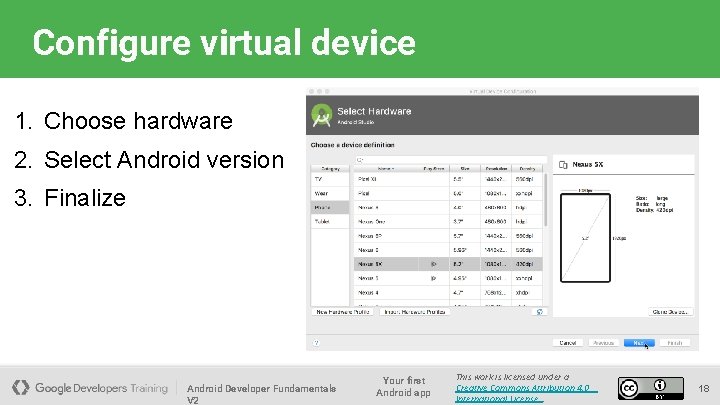Select the Pixel XL device row
Image resolution: width=720 pixels, height=405 pixels.
tap(448, 179)
